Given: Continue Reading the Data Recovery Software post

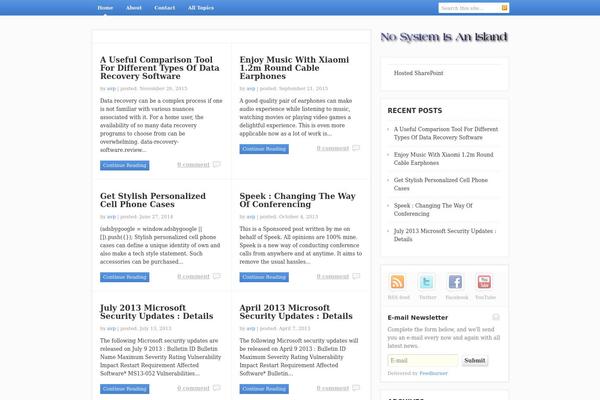Looking at the screenshot, I should pyautogui.click(x=125, y=165).
